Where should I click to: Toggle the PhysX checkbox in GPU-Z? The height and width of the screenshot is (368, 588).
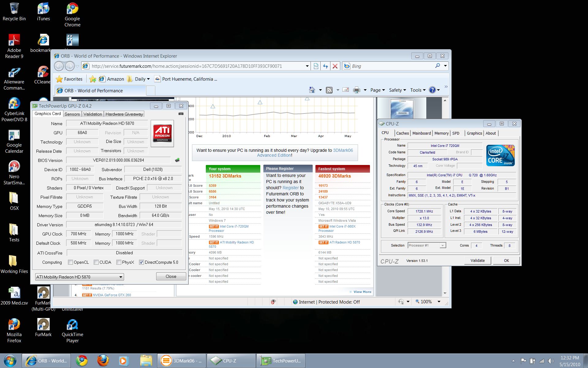pyautogui.click(x=119, y=262)
